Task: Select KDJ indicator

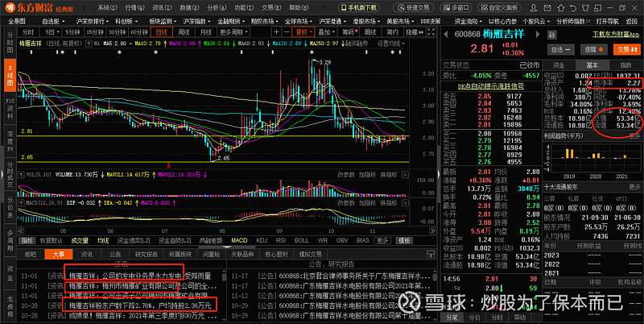Action: 262,240
